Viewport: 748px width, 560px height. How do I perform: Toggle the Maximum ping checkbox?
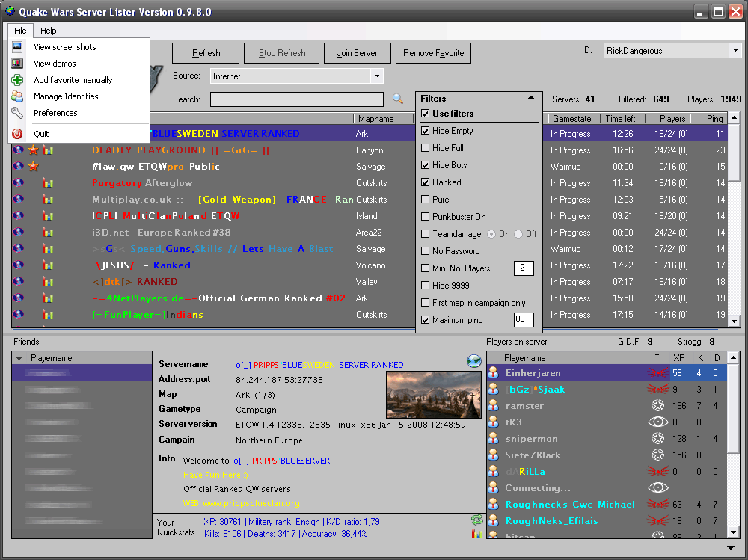tap(425, 320)
